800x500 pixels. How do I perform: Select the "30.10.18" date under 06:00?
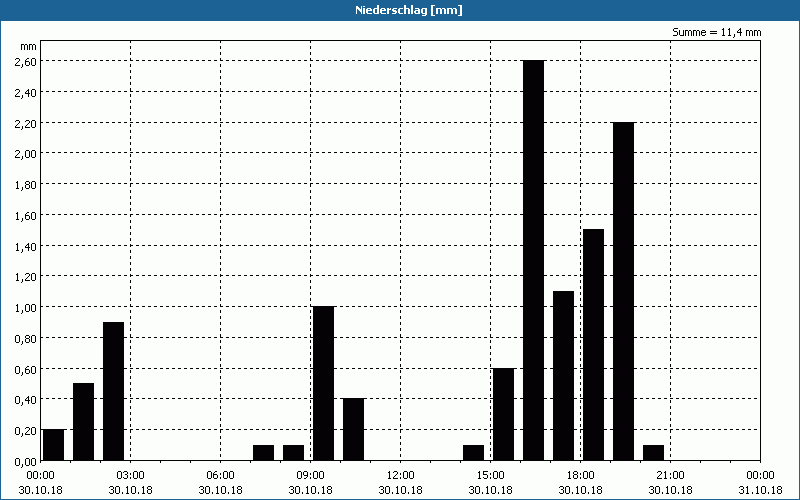click(x=220, y=490)
